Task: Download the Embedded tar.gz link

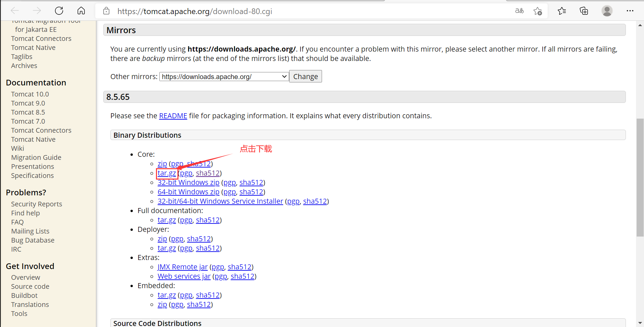Action: pos(167,295)
